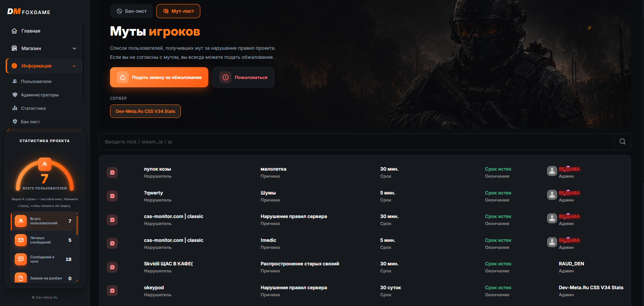Click admin name RAUD_DEN
The width and height of the screenshot is (644, 306).
point(571,264)
